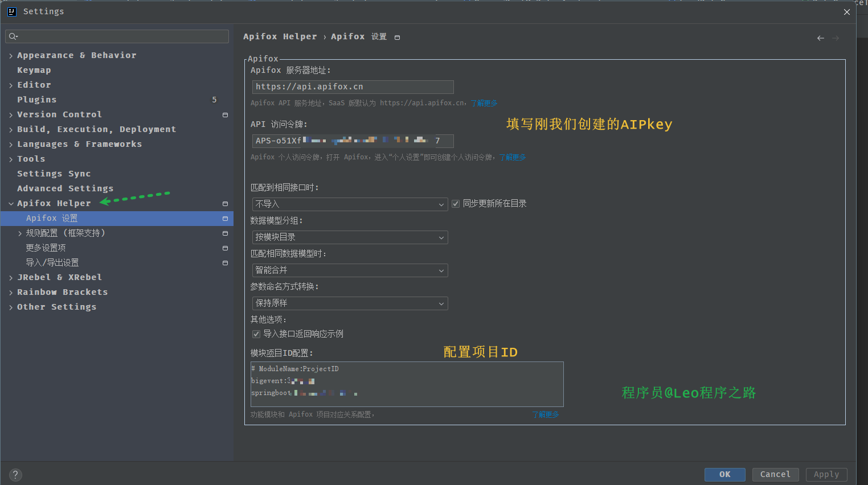Screen dimensions: 868x485
Task: Click the project icon on 规则配置 row
Action: tap(225, 233)
